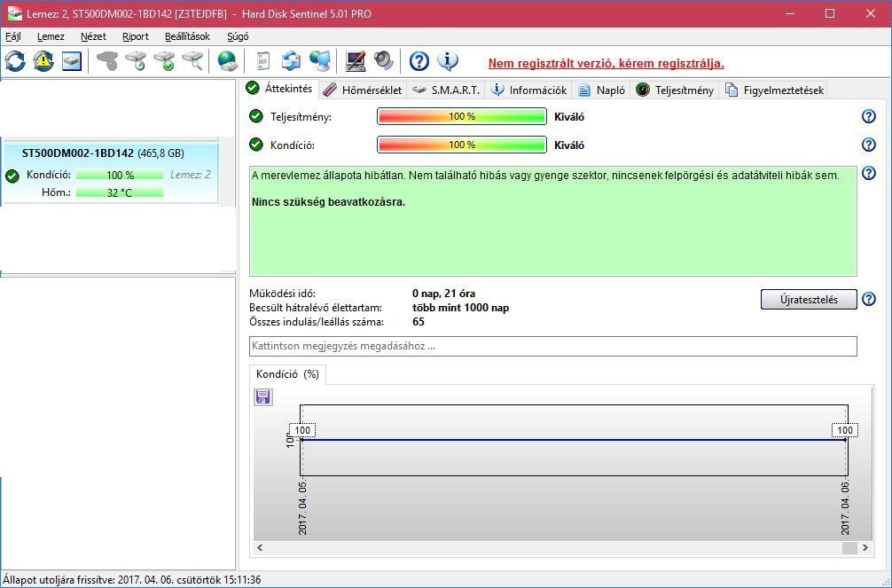
Task: Click the disk with clock toolbar icon
Action: 137,61
